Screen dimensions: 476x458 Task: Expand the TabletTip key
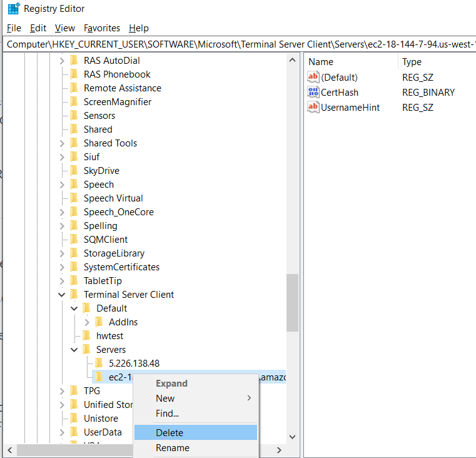(x=62, y=281)
